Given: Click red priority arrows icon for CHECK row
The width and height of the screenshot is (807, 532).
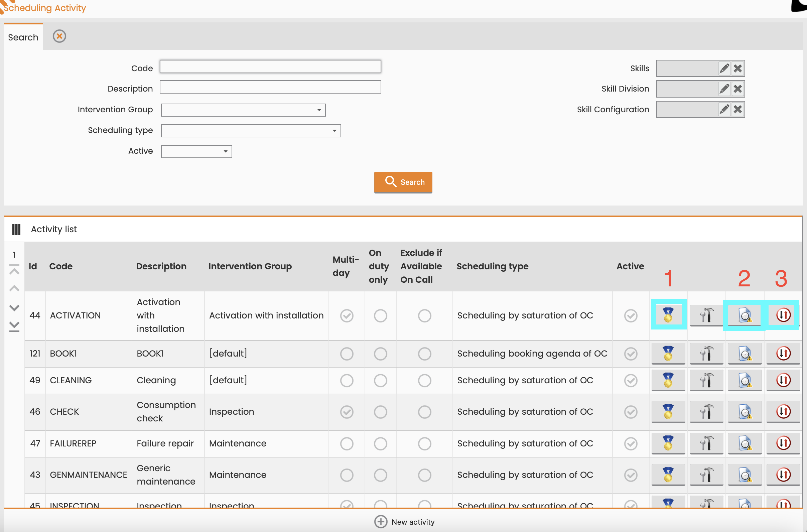Looking at the screenshot, I should (783, 412).
